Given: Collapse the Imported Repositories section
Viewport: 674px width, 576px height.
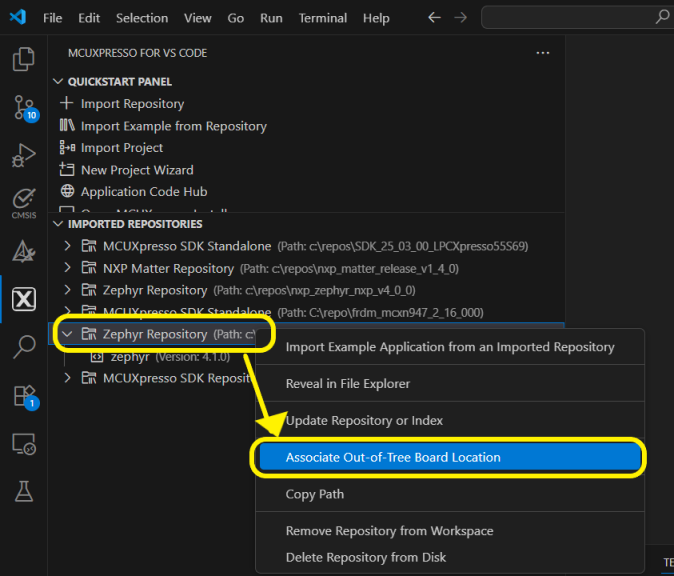Looking at the screenshot, I should click(57, 224).
